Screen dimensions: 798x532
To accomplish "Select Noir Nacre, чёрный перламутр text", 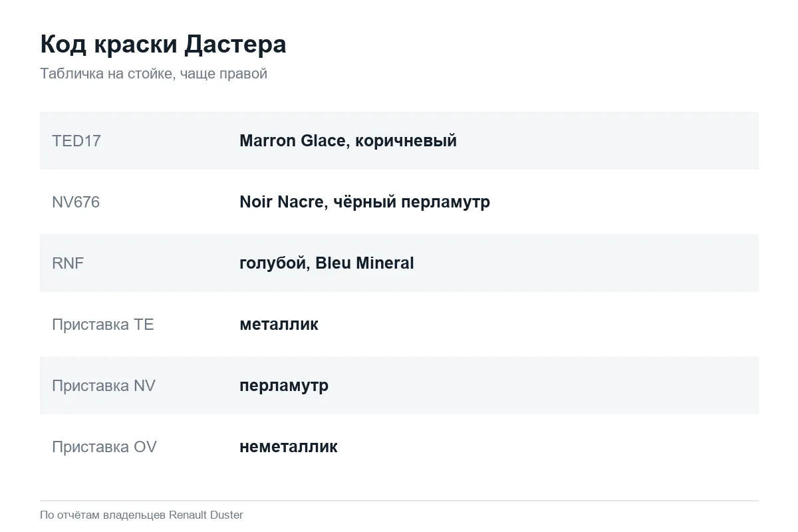I will tap(364, 202).
